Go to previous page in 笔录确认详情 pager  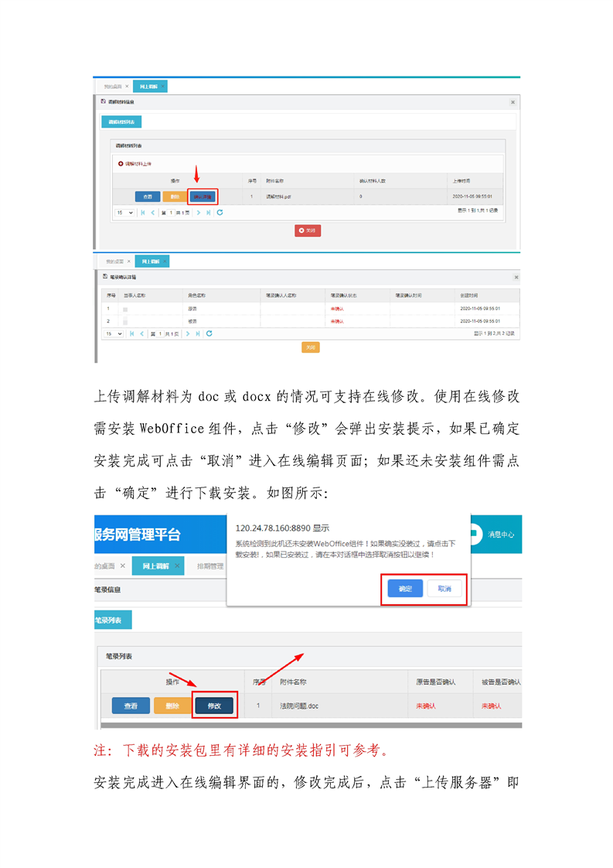[141, 333]
